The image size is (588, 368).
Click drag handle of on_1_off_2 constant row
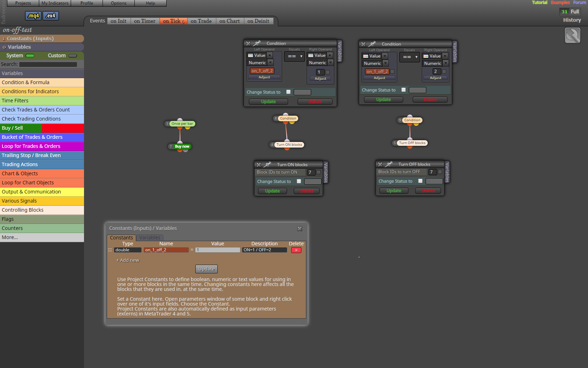pos(110,250)
